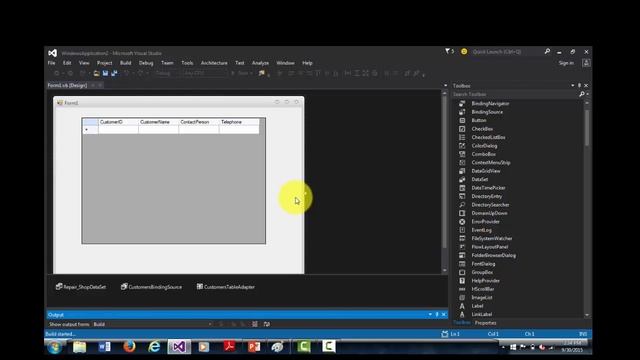Choose ErrorProvider in the Toolbox
This screenshot has width=640, height=360.
pos(485,222)
